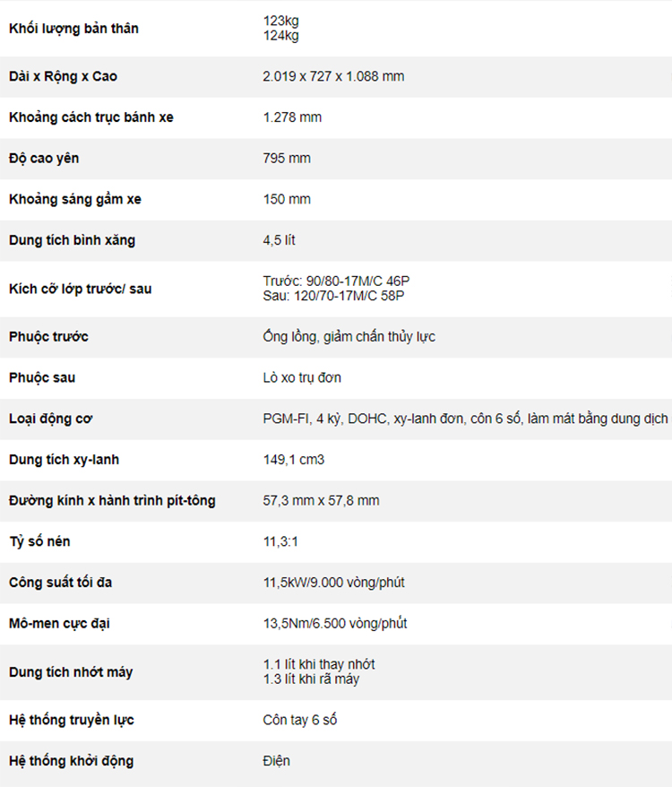This screenshot has width=672, height=787.
Task: Click the 'Hệ thống khởi động' label
Action: pyautogui.click(x=72, y=761)
